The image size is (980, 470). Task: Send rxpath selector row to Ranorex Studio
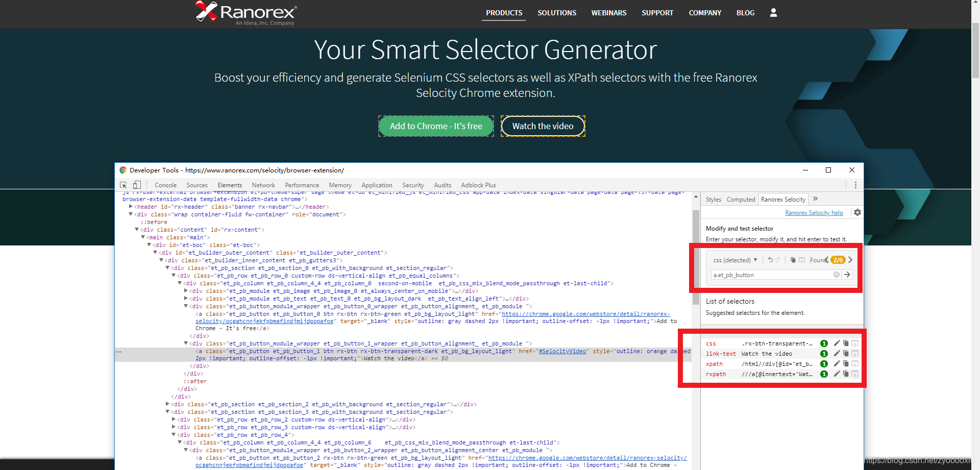pyautogui.click(x=855, y=374)
